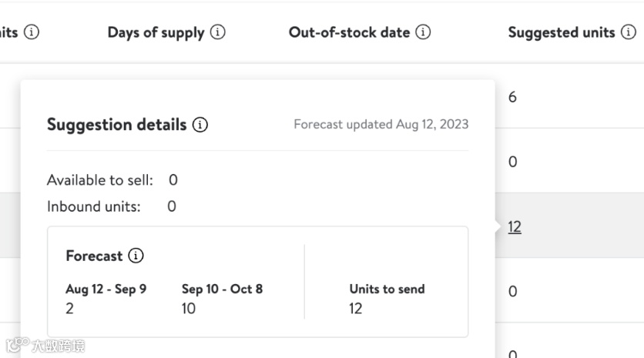Screen dimensions: 644x358
Task: Click info icon on truncated leftmost column header
Action: coord(32,32)
